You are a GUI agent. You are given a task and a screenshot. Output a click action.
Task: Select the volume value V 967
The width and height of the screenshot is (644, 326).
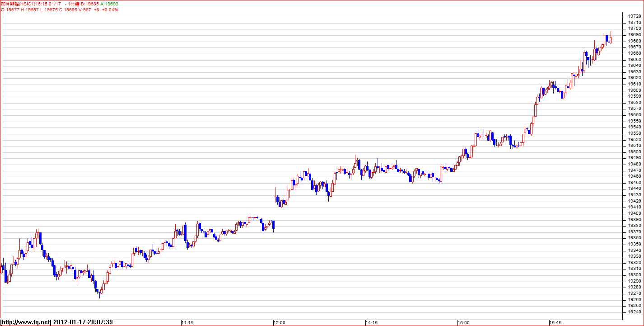click(84, 9)
